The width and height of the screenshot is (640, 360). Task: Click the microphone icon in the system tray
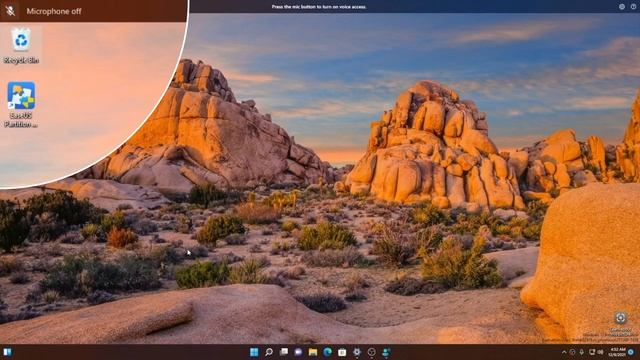coord(582,352)
